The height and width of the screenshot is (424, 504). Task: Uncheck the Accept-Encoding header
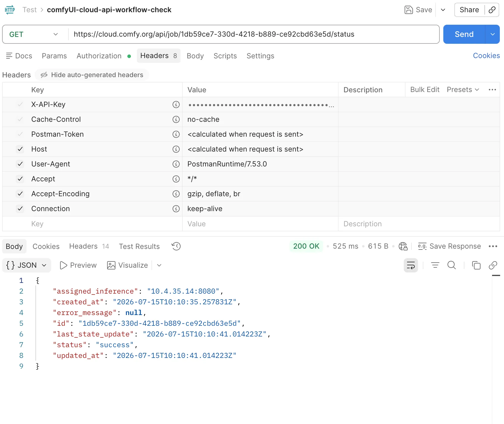coord(20,194)
